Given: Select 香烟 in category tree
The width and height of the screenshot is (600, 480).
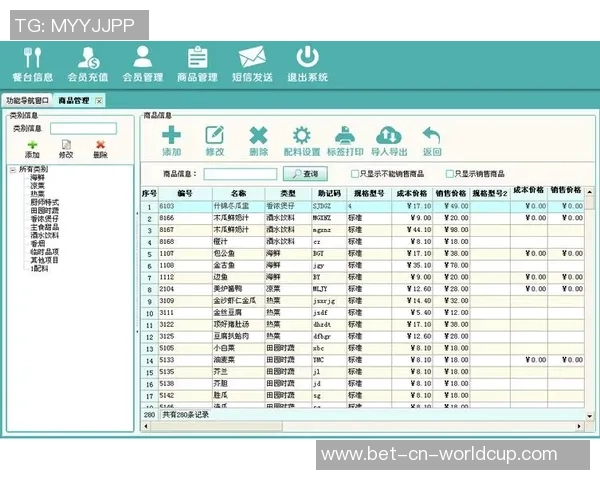Looking at the screenshot, I should pos(38,243).
